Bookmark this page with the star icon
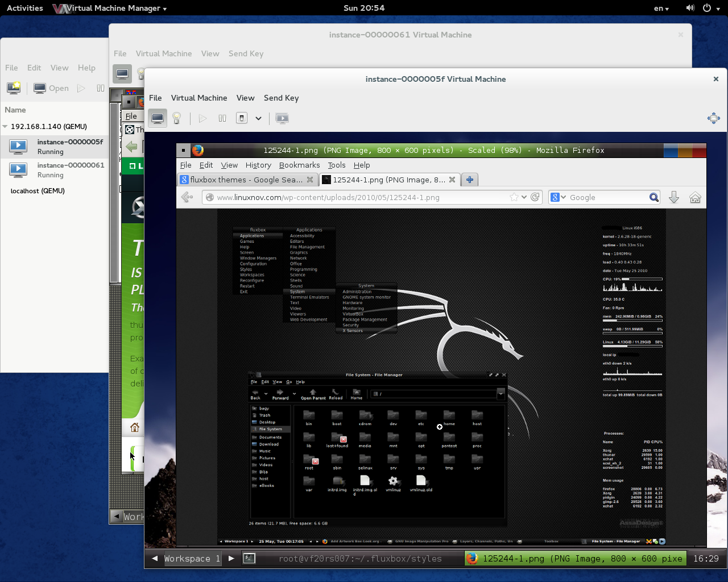 514,197
